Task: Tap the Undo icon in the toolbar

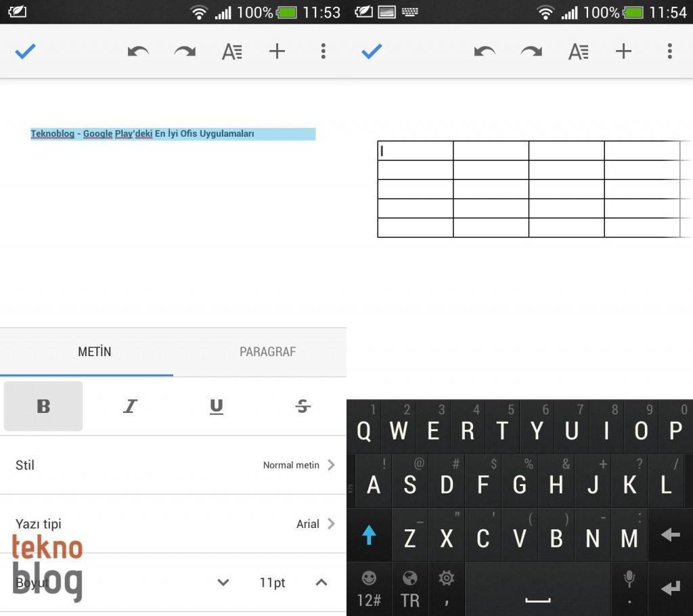Action: tap(138, 51)
